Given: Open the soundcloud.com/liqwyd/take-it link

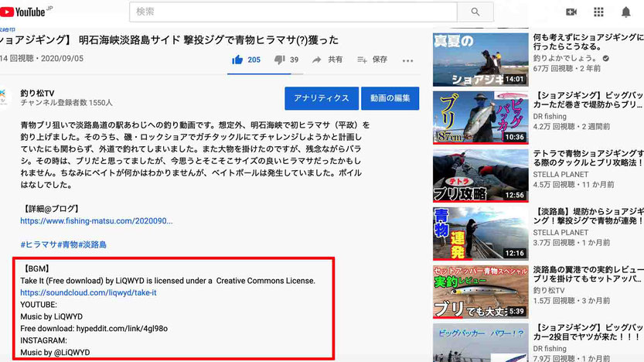Looking at the screenshot, I should [88, 292].
